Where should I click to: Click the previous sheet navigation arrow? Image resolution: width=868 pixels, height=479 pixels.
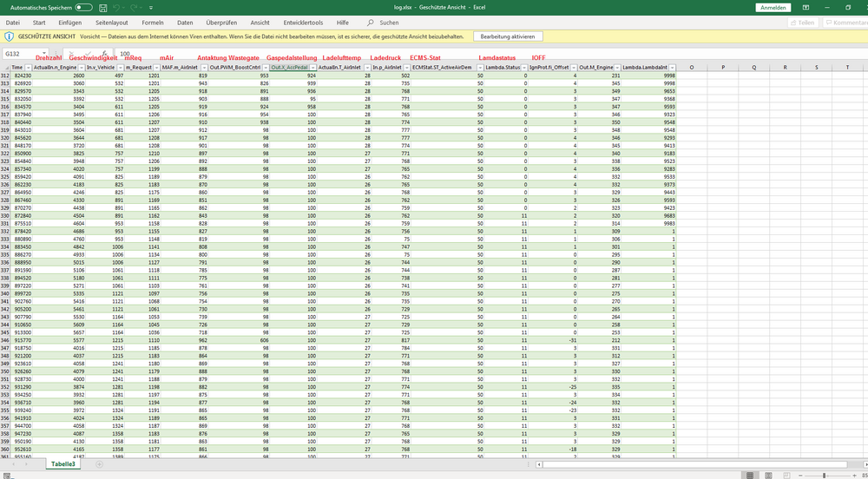pyautogui.click(x=12, y=464)
